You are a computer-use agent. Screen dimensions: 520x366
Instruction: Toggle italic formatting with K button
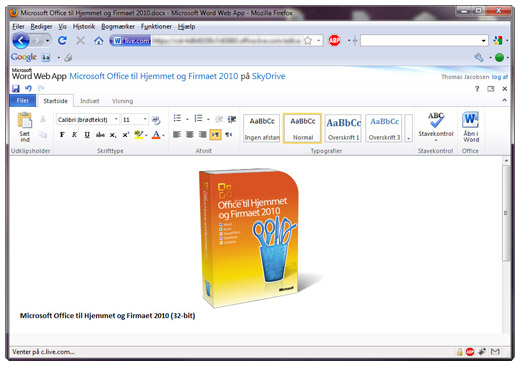tap(74, 135)
